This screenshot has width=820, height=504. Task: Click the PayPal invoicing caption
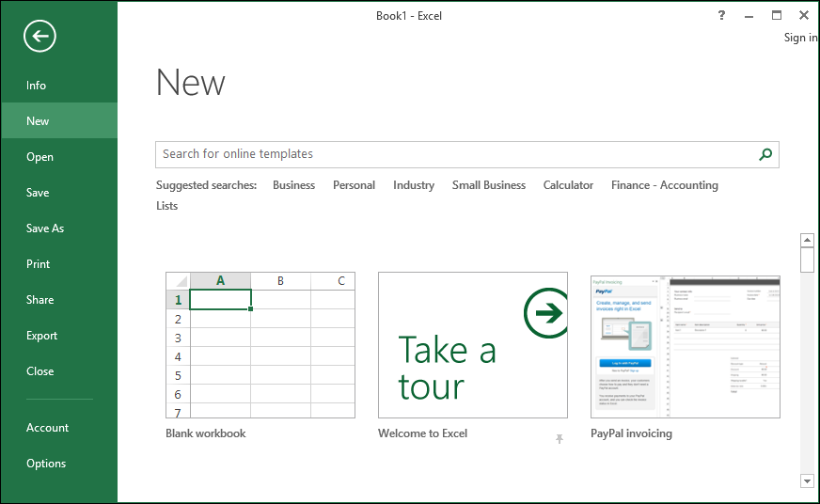pos(631,433)
